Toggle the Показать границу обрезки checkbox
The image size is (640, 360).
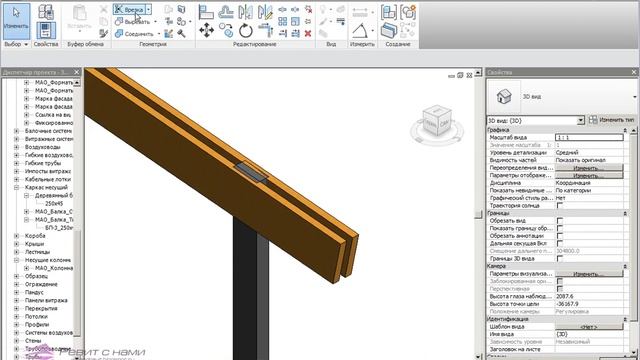560,228
